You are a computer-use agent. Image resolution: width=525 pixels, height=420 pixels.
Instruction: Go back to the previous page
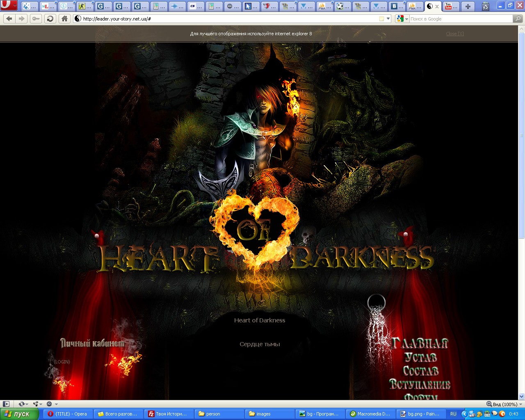click(9, 18)
